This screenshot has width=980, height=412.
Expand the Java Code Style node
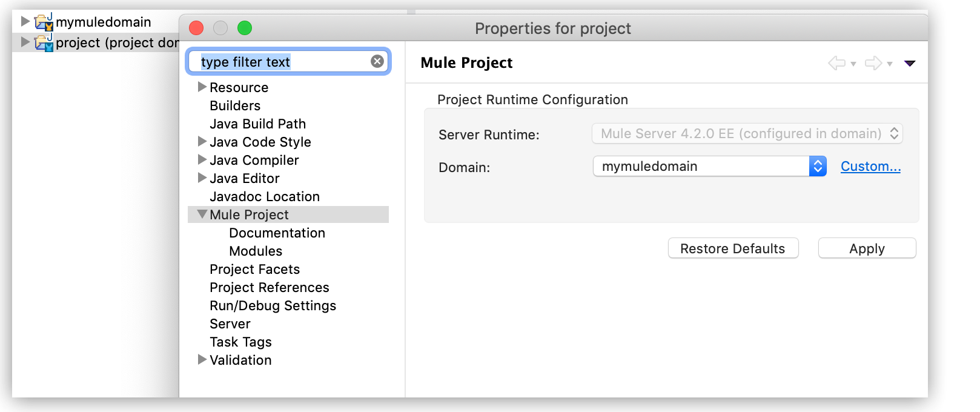[x=202, y=142]
